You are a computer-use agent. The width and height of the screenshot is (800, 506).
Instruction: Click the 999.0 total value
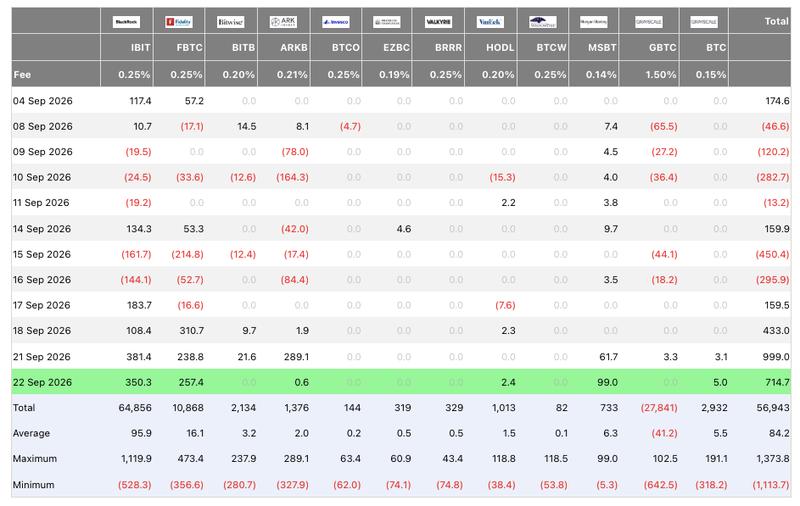776,357
